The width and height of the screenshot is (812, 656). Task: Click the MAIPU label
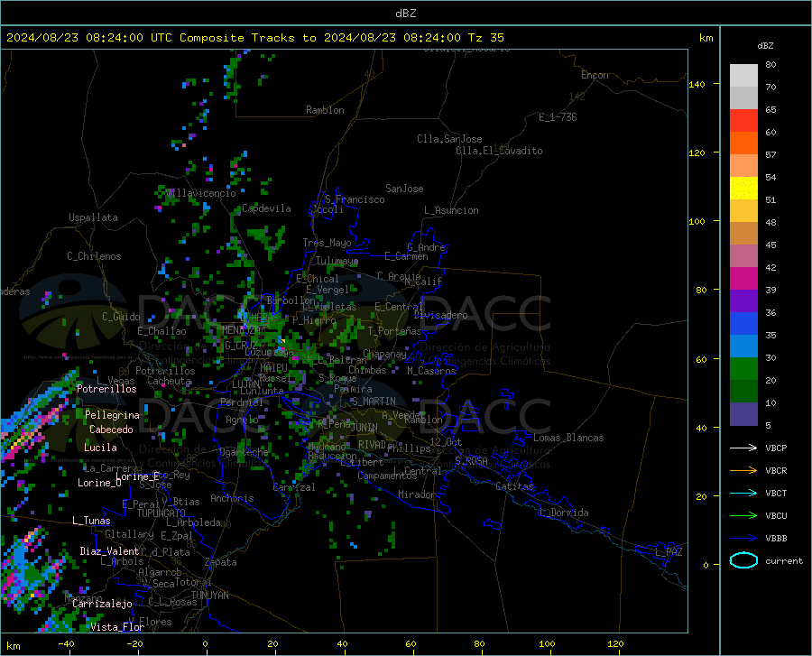(x=274, y=367)
